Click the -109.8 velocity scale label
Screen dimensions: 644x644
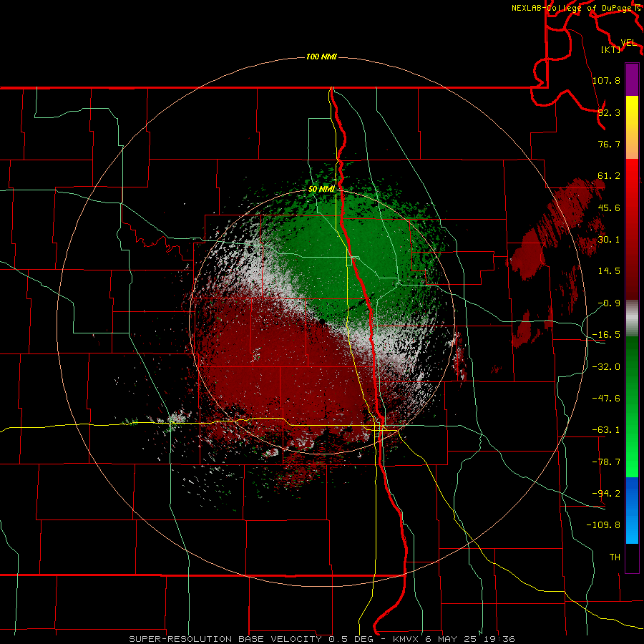tap(603, 525)
